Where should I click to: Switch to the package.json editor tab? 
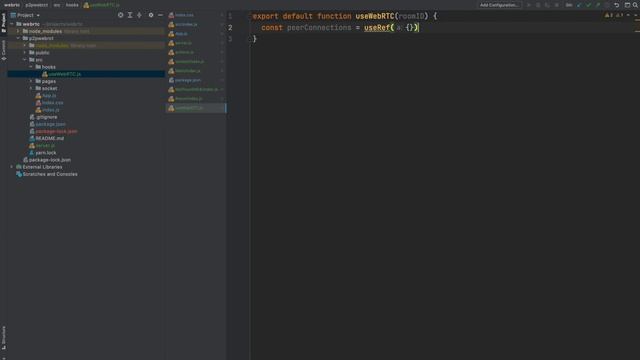[x=196, y=80]
